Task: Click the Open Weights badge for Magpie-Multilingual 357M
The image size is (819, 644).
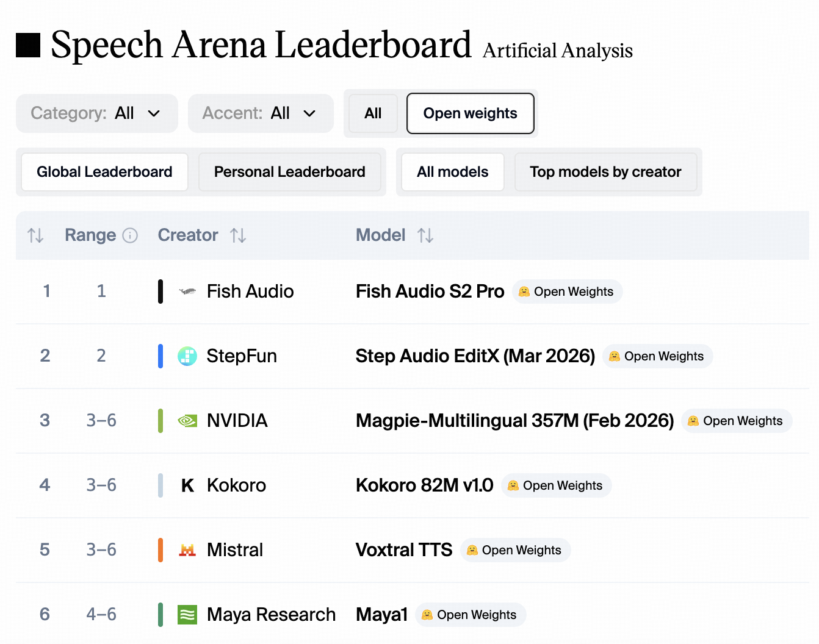Action: 736,421
